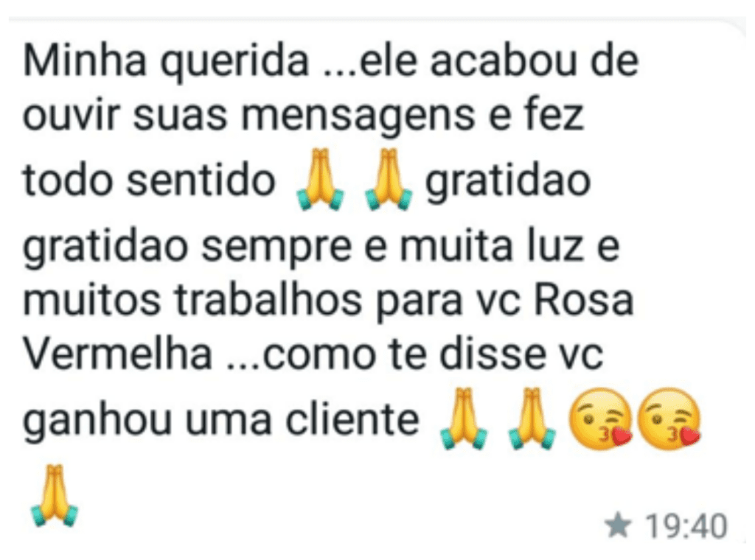755x560 pixels.
Task: Click the praying hands emoji beside first kissing face
Action: click(532, 418)
